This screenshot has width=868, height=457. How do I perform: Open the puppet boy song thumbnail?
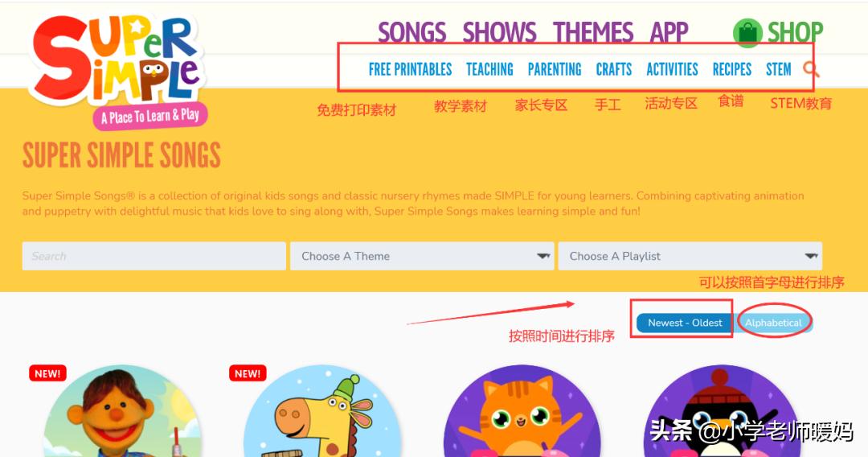(x=122, y=411)
